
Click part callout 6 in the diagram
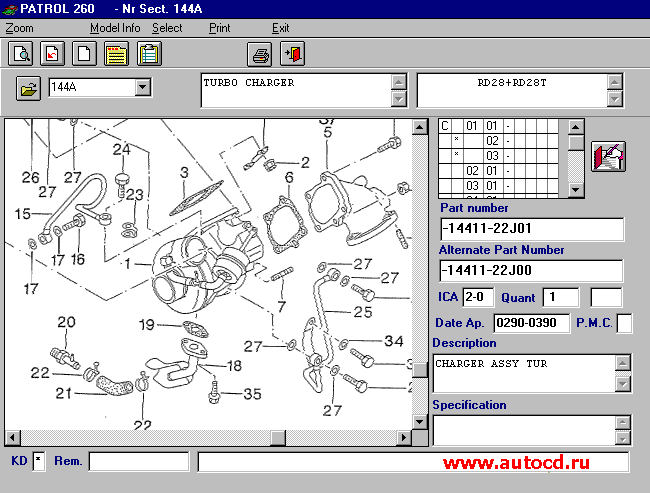289,177
